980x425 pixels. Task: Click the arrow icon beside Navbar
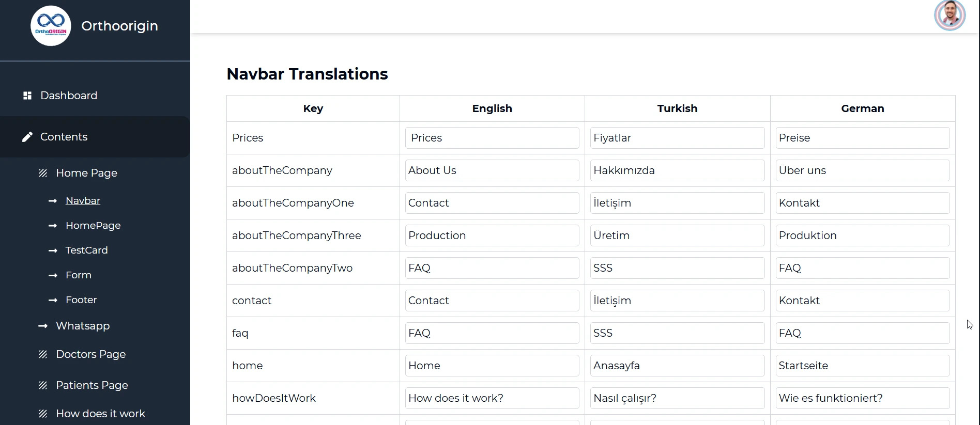pyautogui.click(x=53, y=201)
